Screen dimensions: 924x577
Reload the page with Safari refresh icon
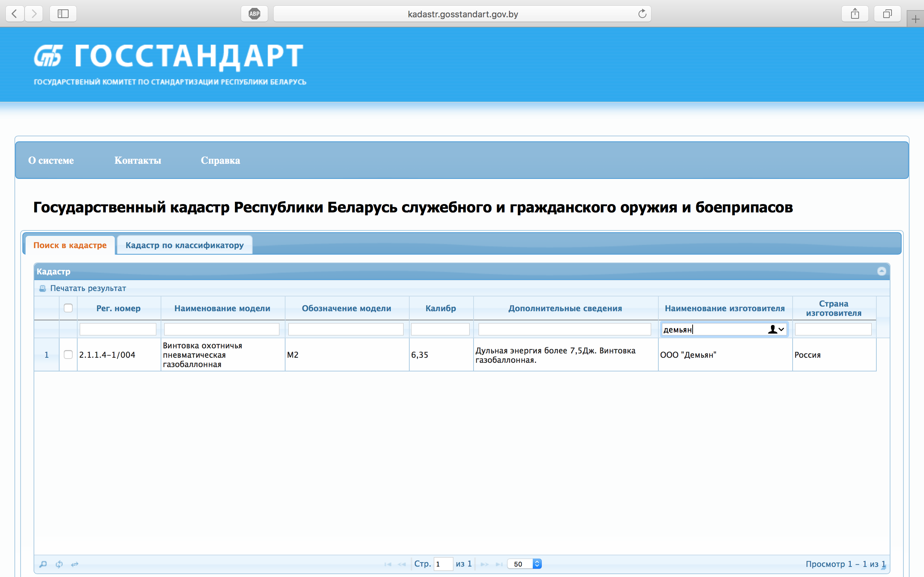coord(642,14)
